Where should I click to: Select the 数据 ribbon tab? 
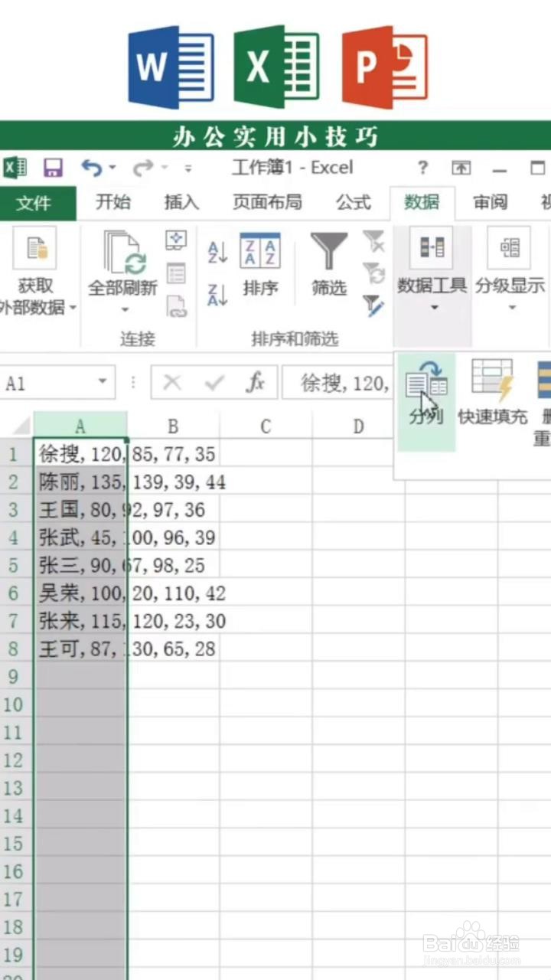(x=422, y=202)
